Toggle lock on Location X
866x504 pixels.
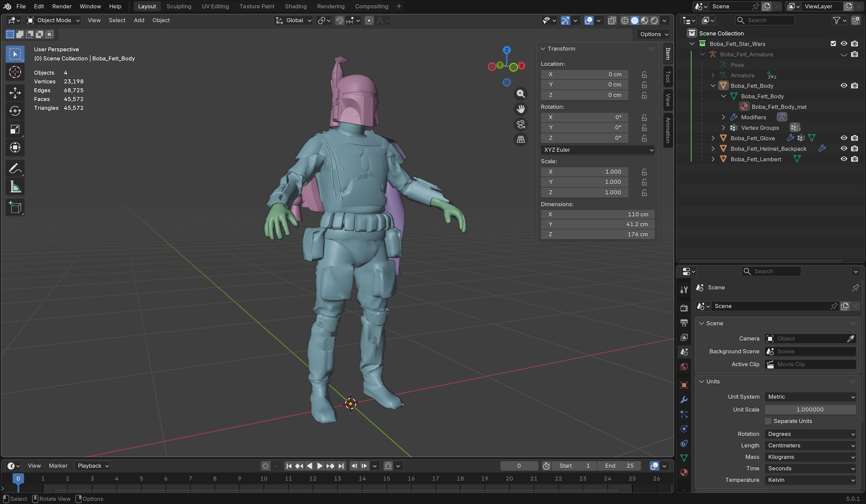tap(644, 74)
